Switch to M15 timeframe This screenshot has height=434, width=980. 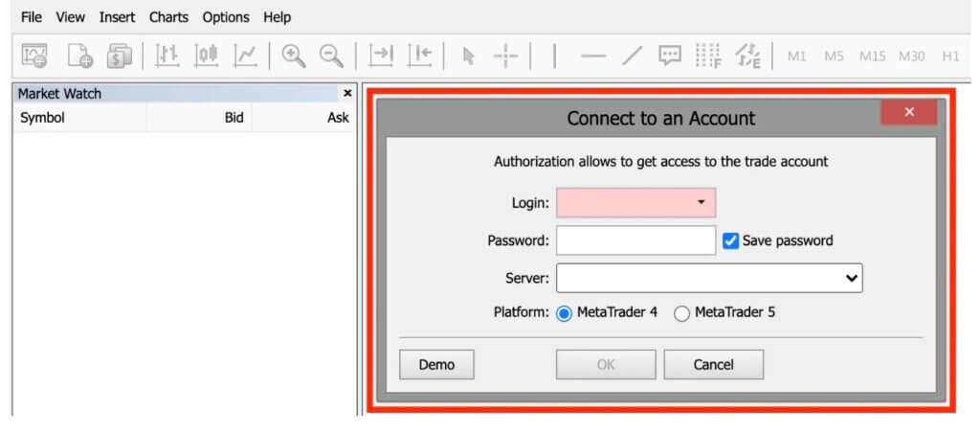[x=873, y=57]
